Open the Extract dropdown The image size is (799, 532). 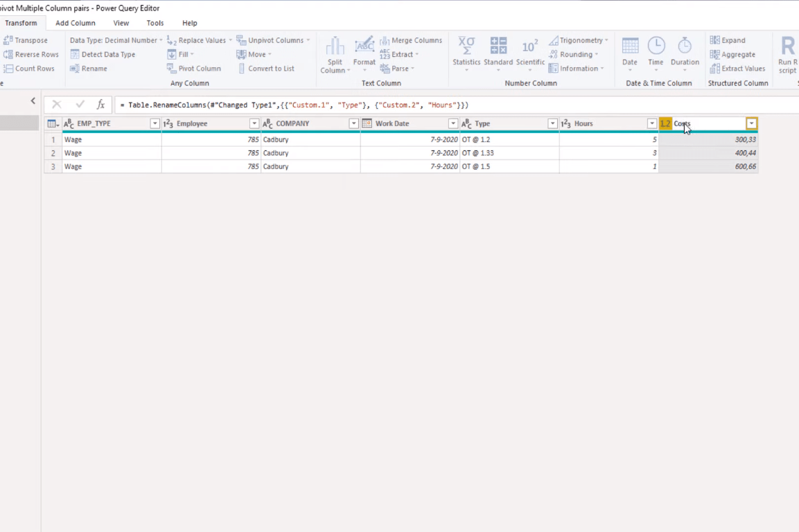tap(399, 54)
